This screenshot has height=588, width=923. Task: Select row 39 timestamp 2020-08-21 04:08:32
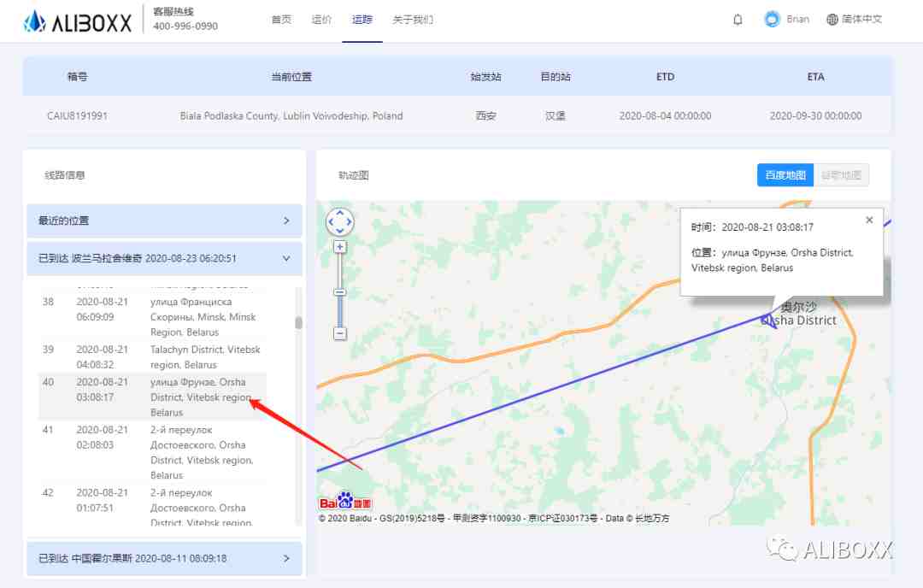coord(102,356)
